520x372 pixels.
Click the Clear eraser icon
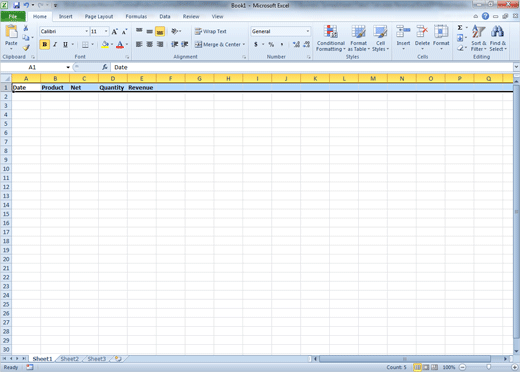click(x=460, y=48)
